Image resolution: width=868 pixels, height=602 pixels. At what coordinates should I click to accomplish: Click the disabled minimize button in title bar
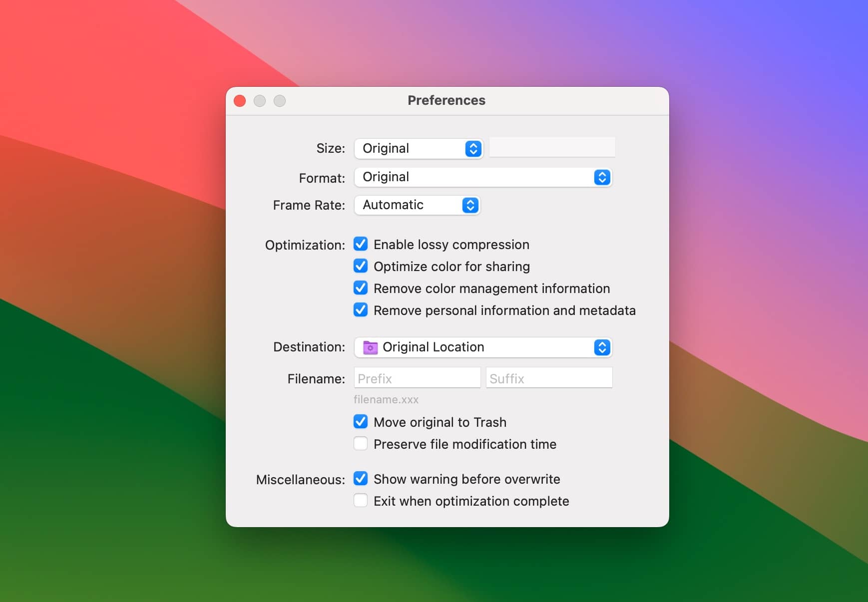tap(260, 101)
